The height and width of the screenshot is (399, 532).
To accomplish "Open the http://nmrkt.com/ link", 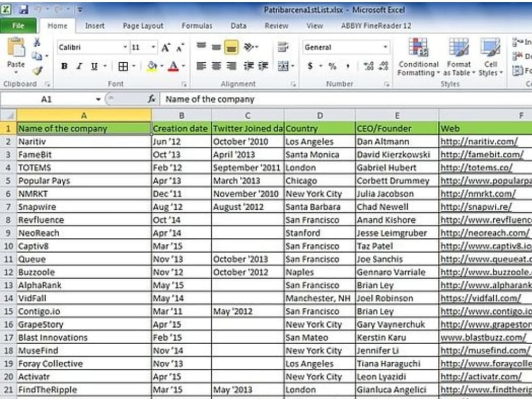I will [478, 194].
